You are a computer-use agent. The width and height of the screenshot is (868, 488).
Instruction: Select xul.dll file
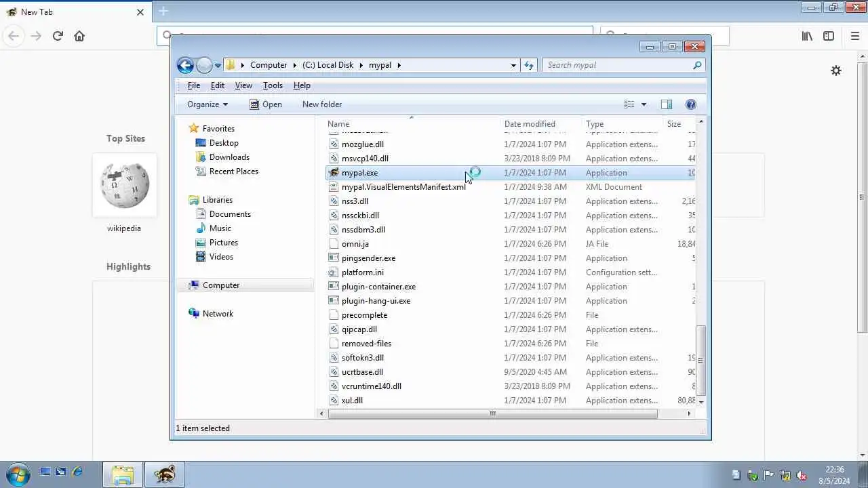coord(352,401)
